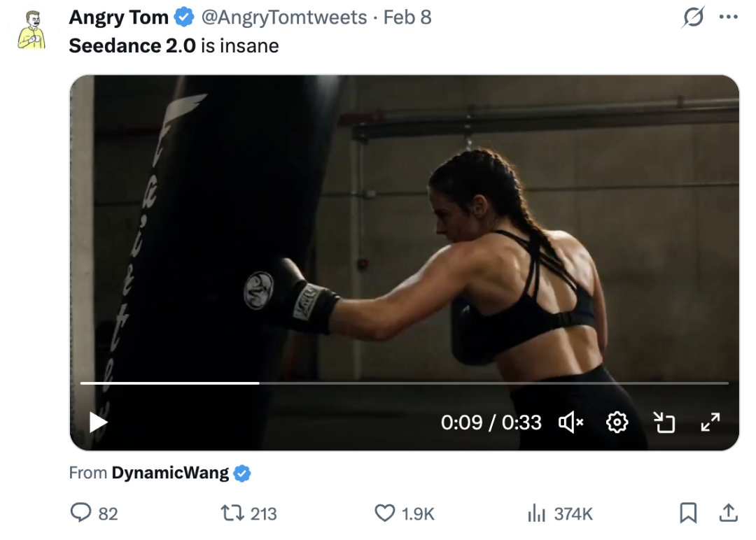Share the tweet via the upload arrow icon

pos(728,513)
